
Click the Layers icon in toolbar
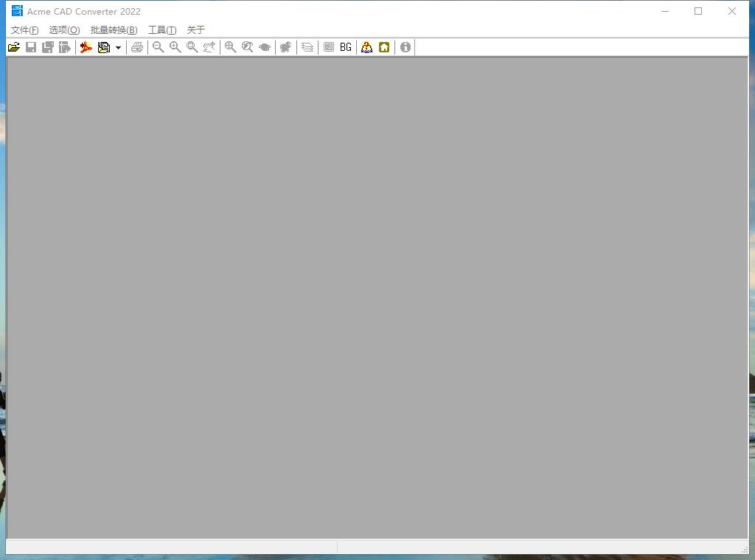pyautogui.click(x=307, y=47)
